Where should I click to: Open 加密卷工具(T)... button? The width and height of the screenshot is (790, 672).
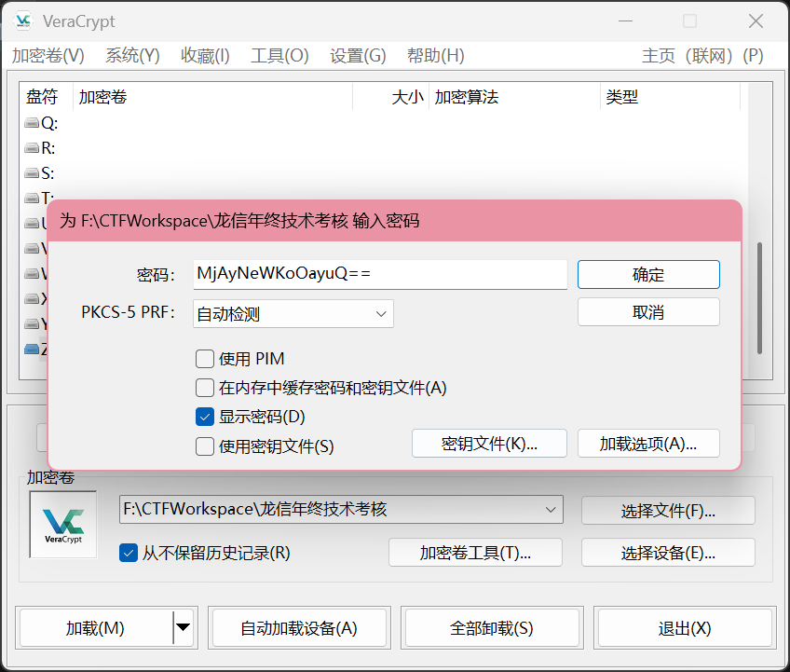coord(475,553)
